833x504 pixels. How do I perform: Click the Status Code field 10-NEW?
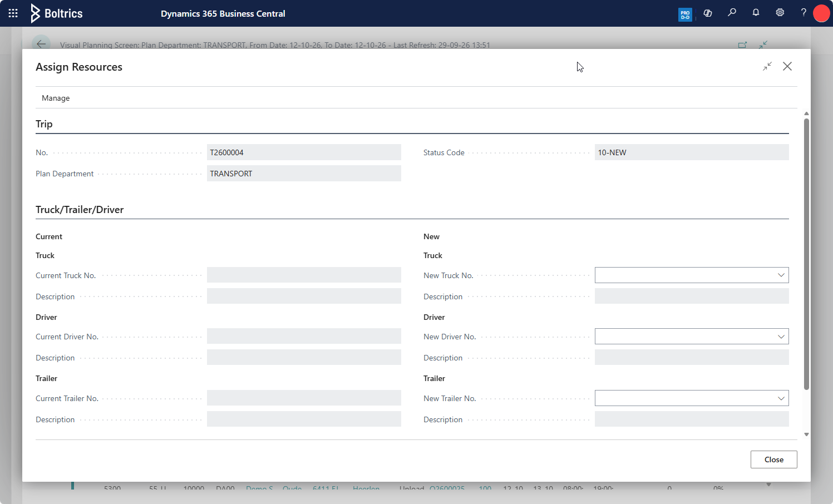pyautogui.click(x=692, y=152)
